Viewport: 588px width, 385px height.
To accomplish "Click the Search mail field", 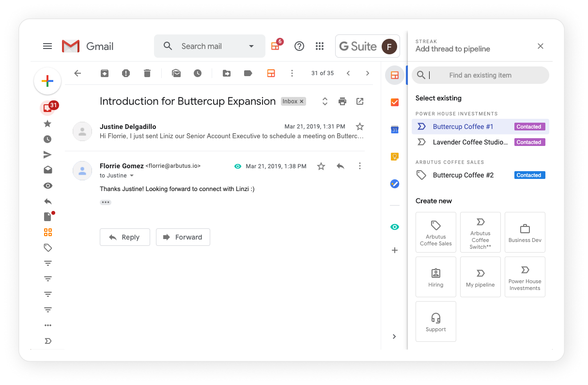I will [x=210, y=46].
